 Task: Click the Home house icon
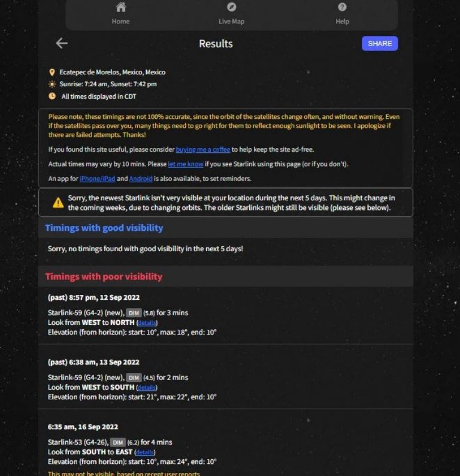[x=120, y=7]
